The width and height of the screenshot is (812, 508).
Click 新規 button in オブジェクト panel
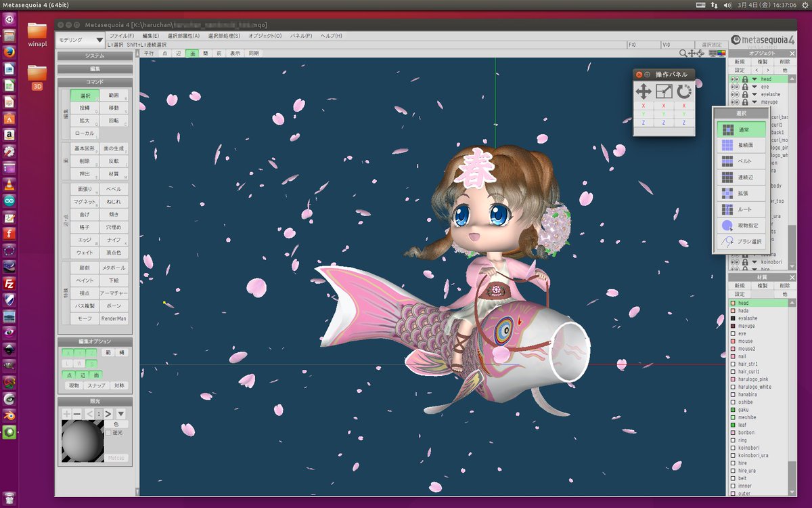click(x=740, y=62)
